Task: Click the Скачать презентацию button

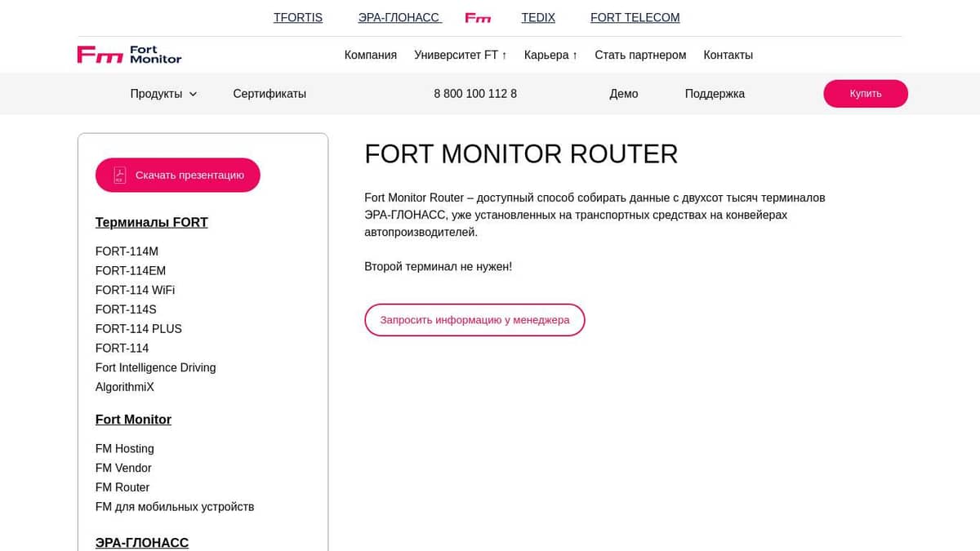Action: point(177,175)
